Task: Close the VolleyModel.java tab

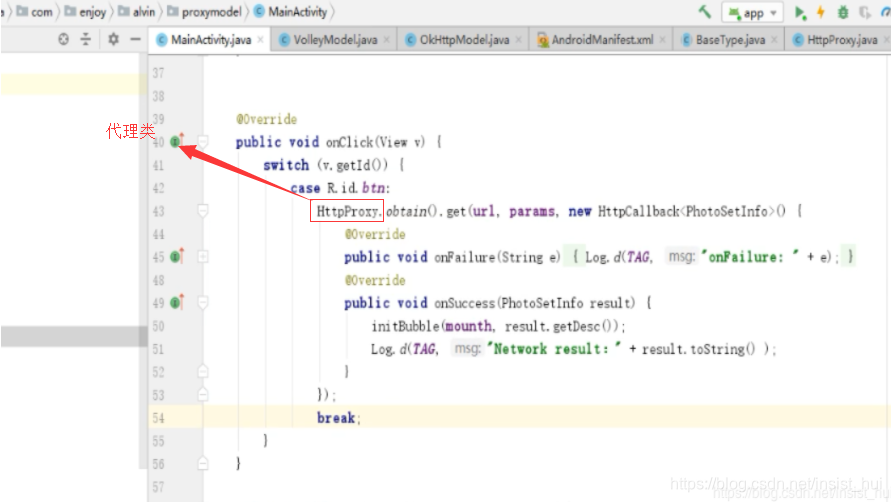Action: (x=387, y=40)
